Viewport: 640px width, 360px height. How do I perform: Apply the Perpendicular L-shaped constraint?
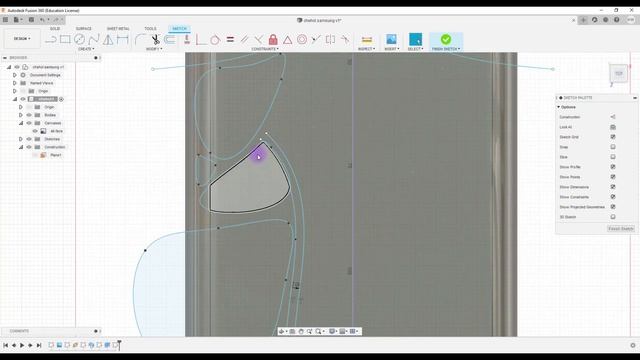pos(201,40)
